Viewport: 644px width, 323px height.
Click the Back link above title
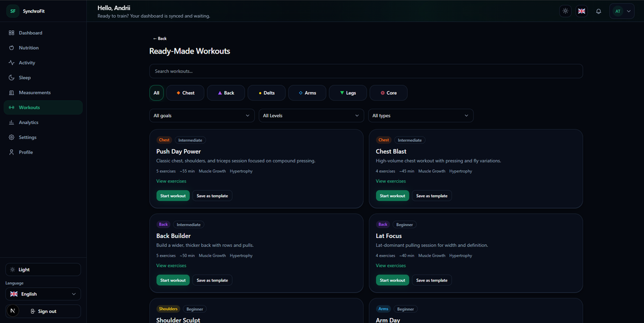[x=160, y=38]
